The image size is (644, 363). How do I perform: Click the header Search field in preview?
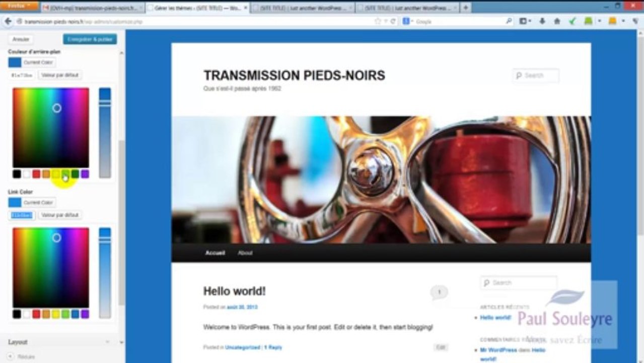(x=536, y=76)
